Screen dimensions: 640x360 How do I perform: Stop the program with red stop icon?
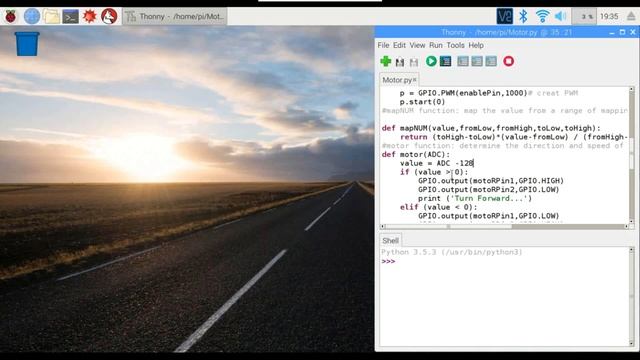pos(508,61)
